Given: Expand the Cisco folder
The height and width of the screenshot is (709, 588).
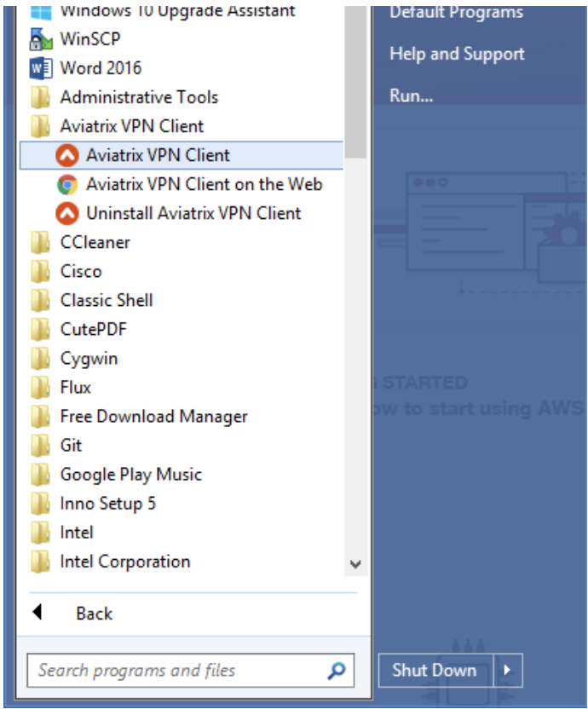Looking at the screenshot, I should (81, 271).
